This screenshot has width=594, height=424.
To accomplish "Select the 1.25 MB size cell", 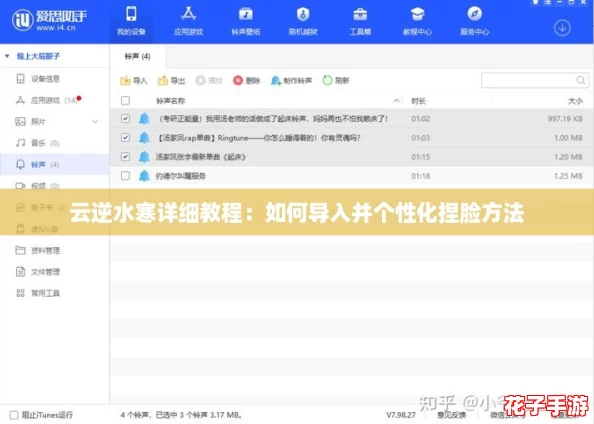I will [x=568, y=176].
